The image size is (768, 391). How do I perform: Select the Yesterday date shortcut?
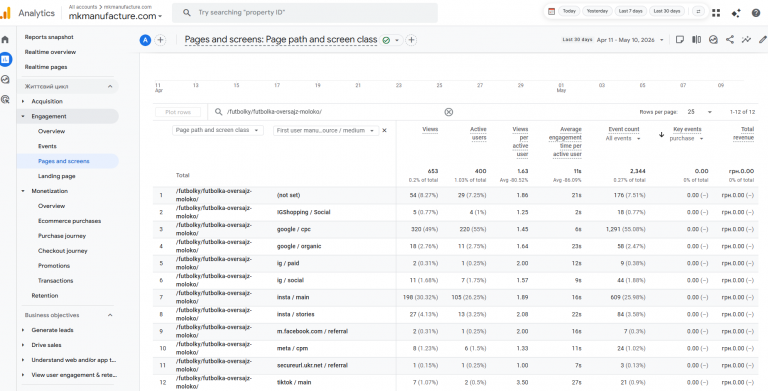coord(597,11)
